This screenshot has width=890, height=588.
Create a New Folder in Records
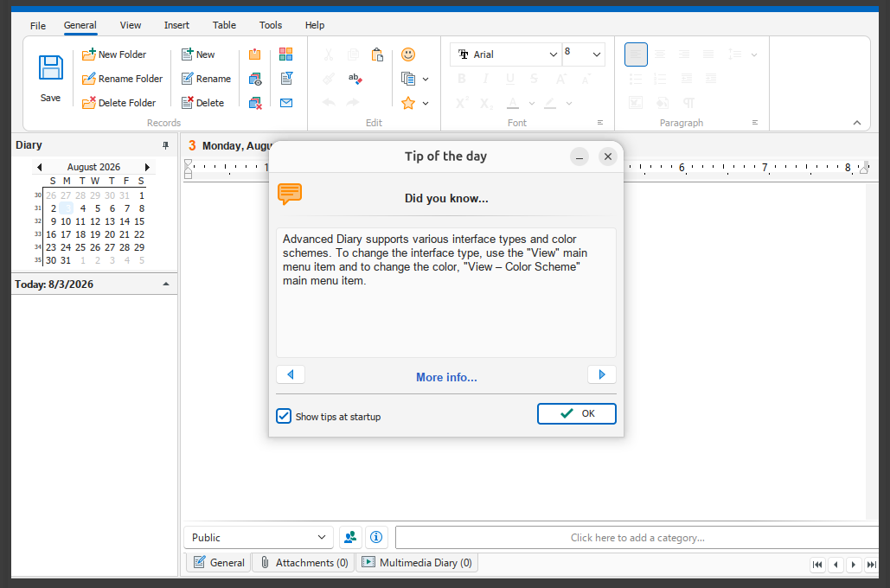pos(114,54)
